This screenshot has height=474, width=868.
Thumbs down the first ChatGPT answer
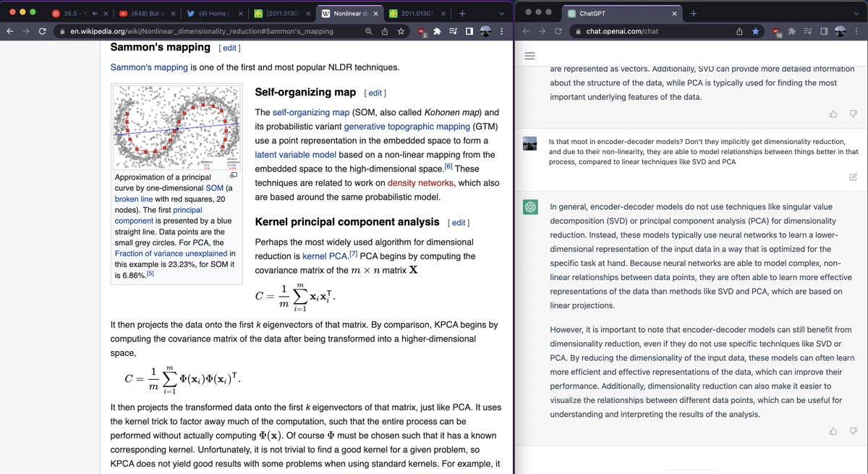click(x=853, y=114)
